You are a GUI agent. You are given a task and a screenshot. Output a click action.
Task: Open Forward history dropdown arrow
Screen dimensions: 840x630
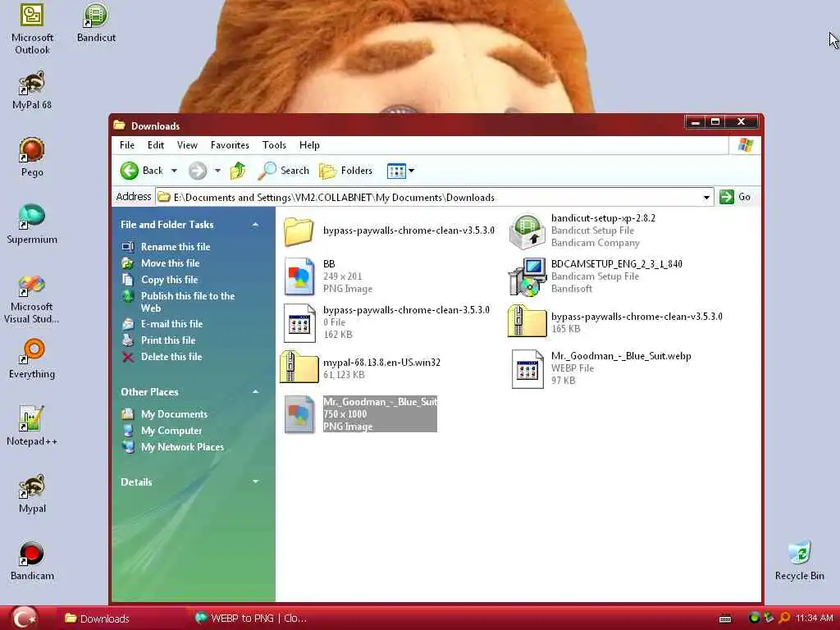217,171
